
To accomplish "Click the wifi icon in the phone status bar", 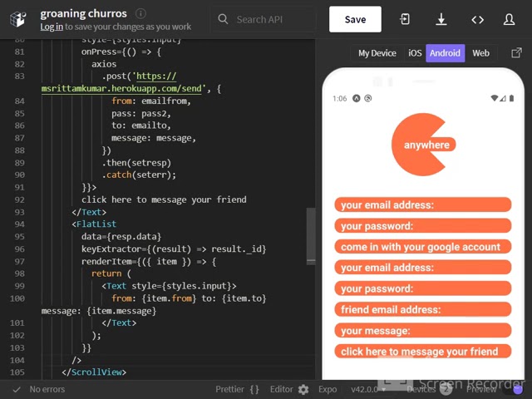I will [x=495, y=98].
